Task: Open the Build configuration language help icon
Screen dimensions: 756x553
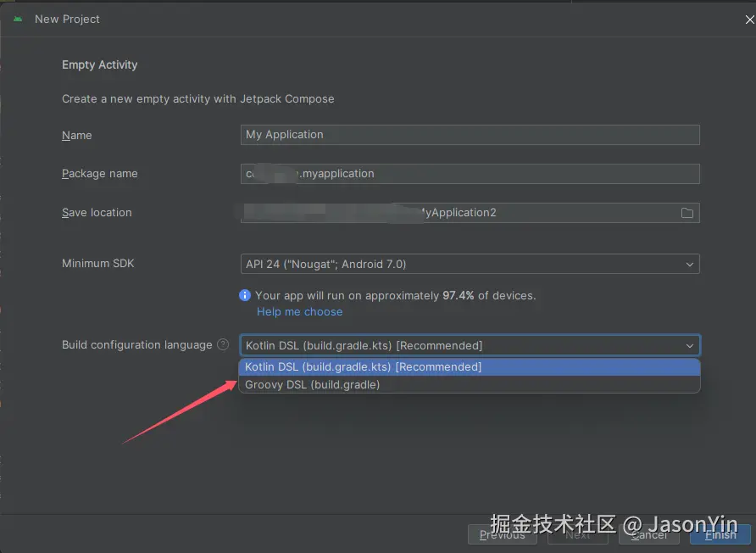Action: [223, 344]
